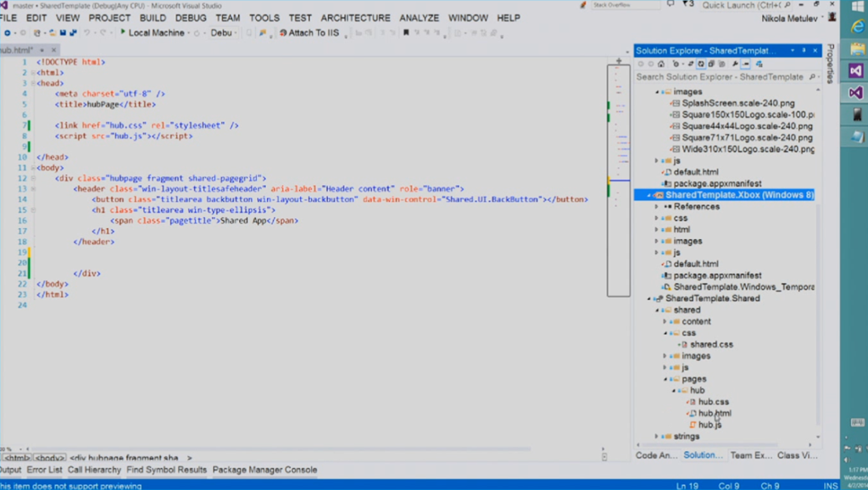The width and height of the screenshot is (868, 490).
Task: Click the editor horizontal scrollbar
Action: [277, 448]
